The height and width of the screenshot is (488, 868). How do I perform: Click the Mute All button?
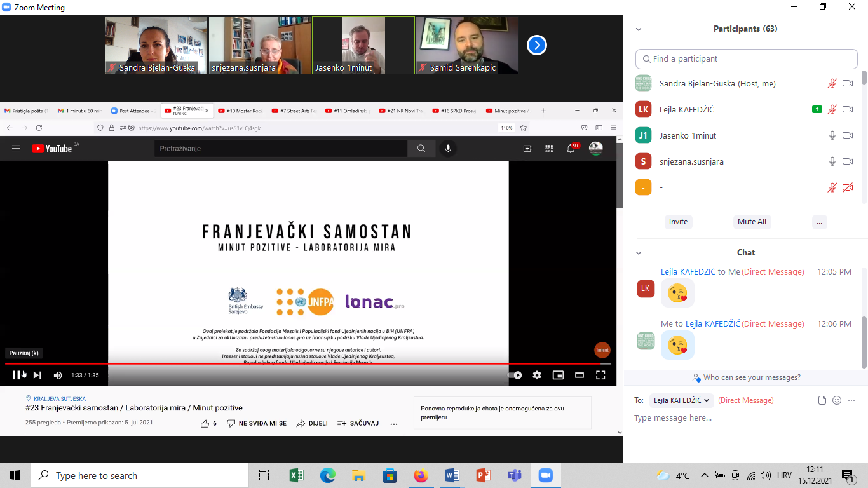[752, 222]
